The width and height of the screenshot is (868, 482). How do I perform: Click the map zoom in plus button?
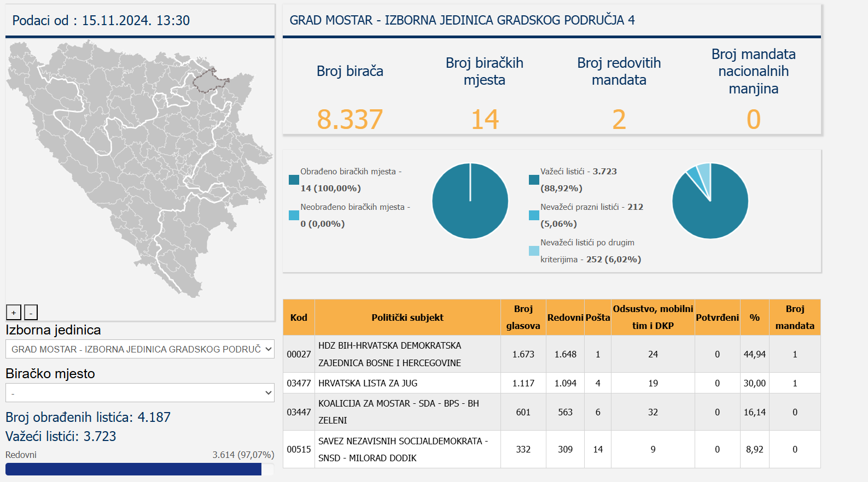coord(14,313)
